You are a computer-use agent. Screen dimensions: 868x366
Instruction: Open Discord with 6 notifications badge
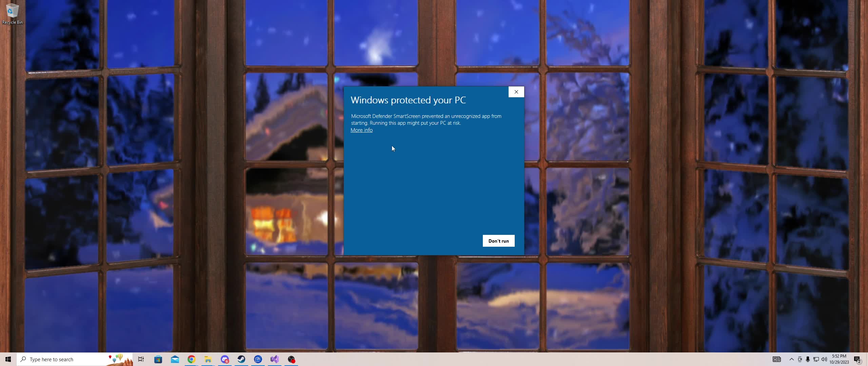tap(224, 359)
